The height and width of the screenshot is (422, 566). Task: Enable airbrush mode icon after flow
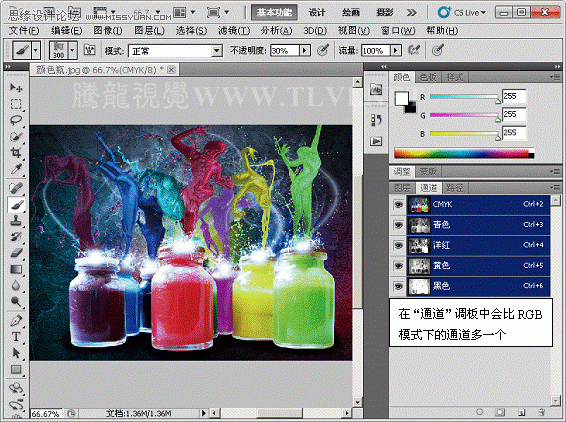click(414, 50)
